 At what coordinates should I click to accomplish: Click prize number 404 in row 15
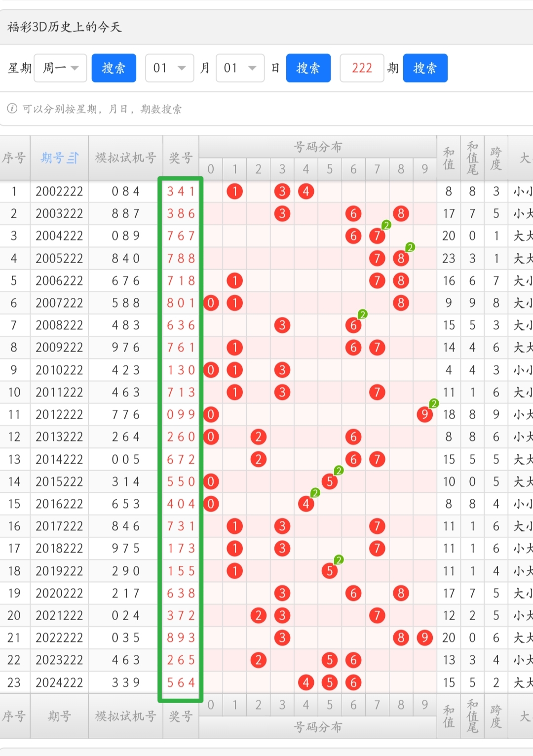(x=181, y=504)
